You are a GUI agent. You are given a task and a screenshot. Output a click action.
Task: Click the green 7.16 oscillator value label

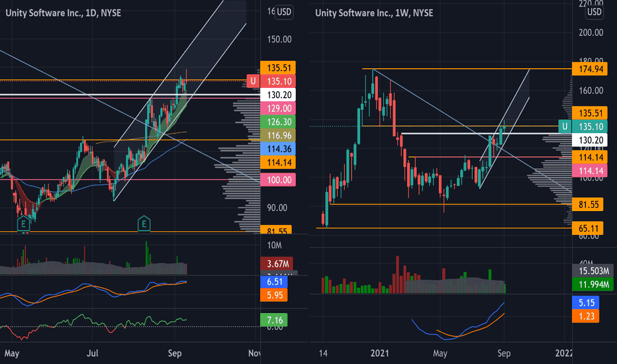click(x=274, y=320)
